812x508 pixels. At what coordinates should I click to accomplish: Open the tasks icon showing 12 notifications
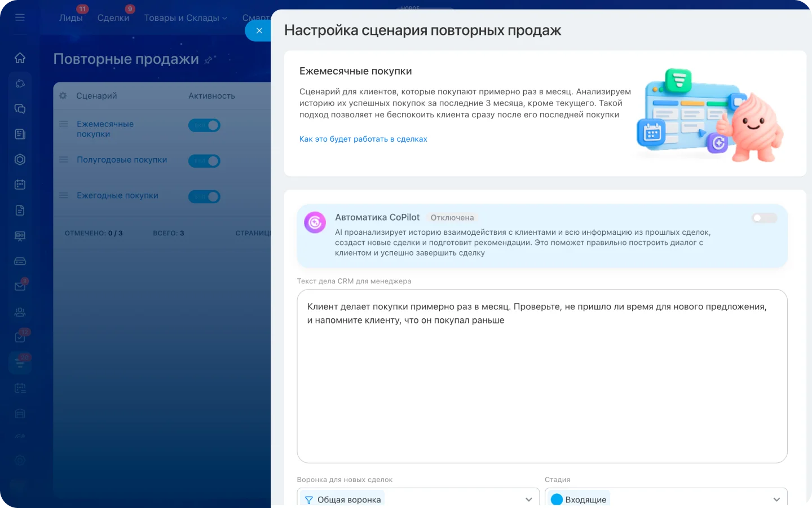coord(20,336)
